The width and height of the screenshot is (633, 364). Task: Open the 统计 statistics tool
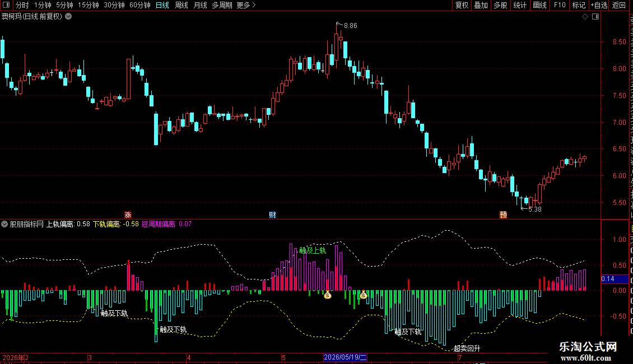(x=520, y=5)
